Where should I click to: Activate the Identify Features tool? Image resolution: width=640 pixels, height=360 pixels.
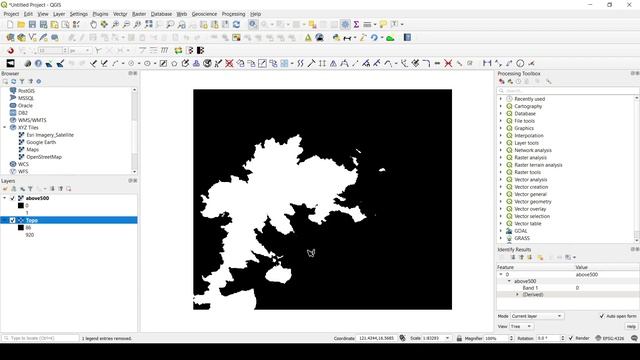(x=253, y=24)
